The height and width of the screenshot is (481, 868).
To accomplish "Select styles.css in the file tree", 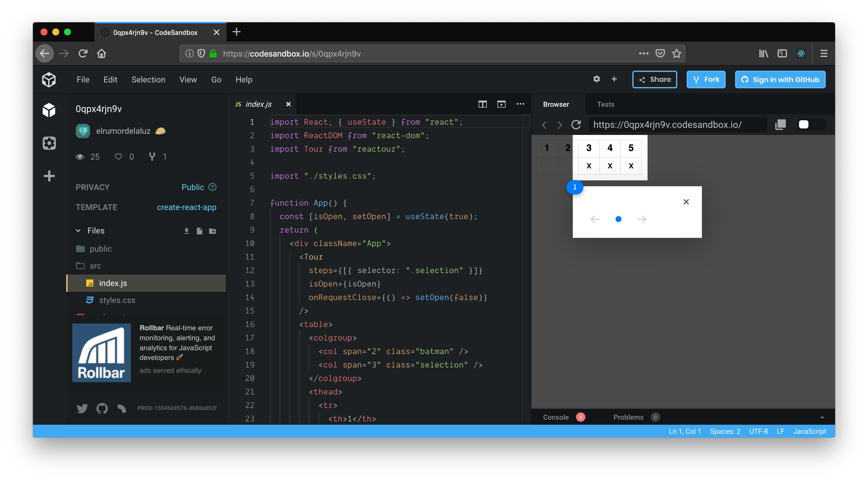I will coord(117,300).
